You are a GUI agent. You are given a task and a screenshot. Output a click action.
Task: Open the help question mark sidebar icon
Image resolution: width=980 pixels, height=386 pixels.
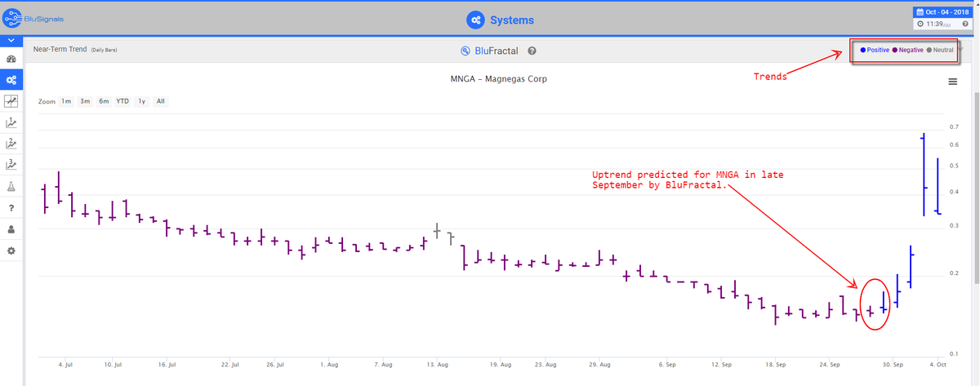11,207
